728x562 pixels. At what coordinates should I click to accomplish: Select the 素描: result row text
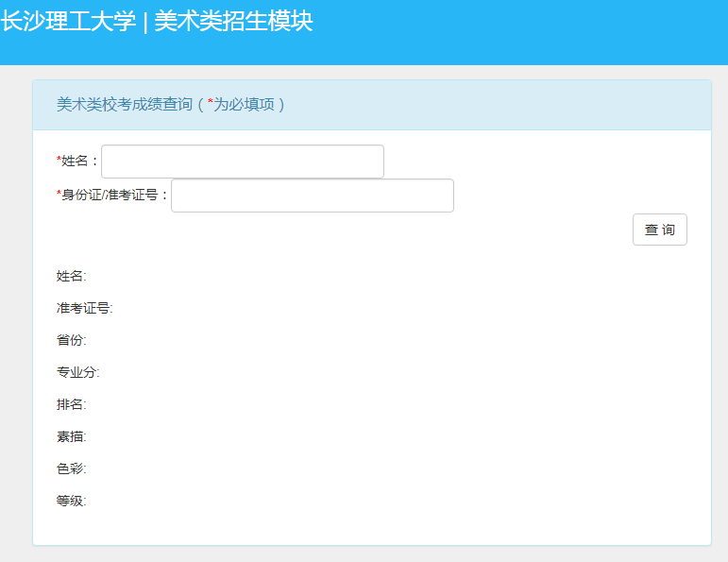click(x=72, y=436)
